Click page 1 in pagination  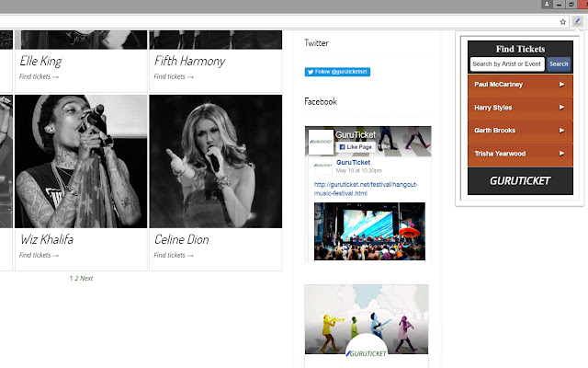pyautogui.click(x=72, y=278)
